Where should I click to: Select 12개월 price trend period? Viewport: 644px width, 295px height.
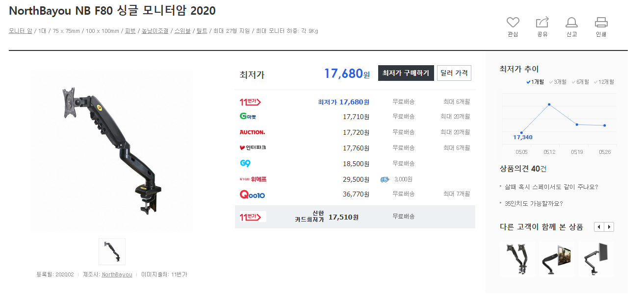603,82
